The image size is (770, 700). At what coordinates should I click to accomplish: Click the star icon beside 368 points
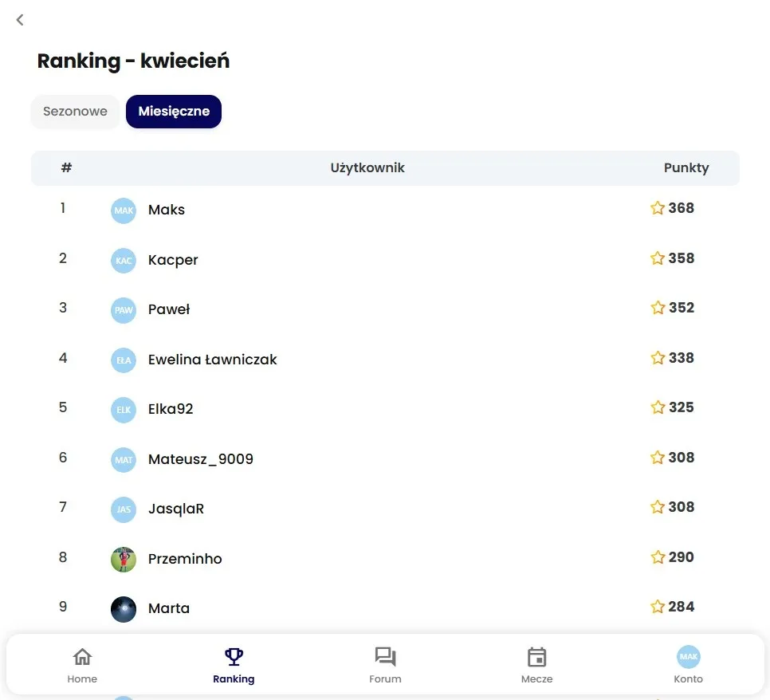pyautogui.click(x=658, y=208)
